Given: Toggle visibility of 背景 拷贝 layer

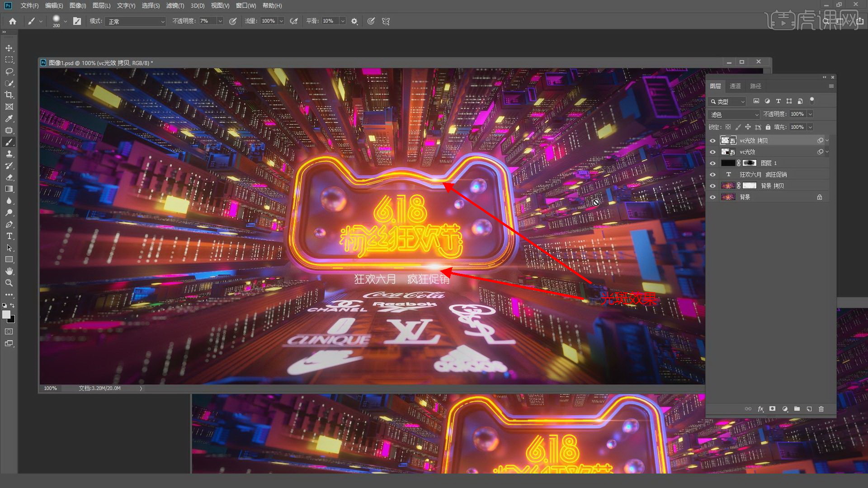Looking at the screenshot, I should coord(713,186).
